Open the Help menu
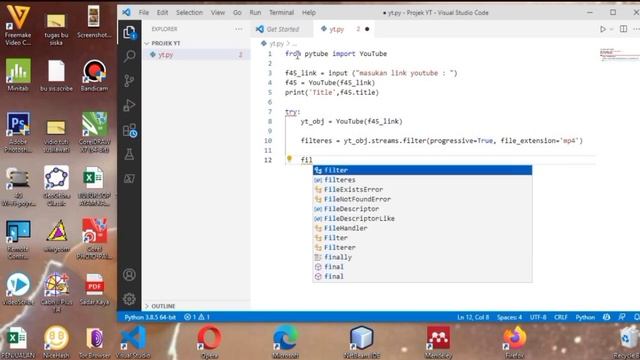Image resolution: width=640 pixels, height=360 pixels. coord(309,13)
